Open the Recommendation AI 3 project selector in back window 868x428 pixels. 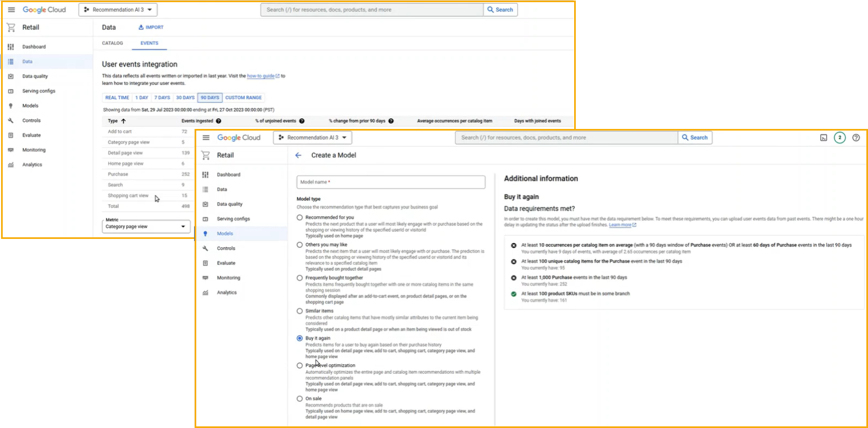point(118,10)
